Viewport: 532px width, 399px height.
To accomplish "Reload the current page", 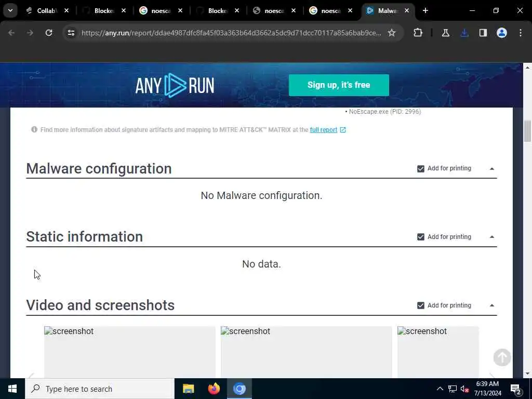I will 49,33.
